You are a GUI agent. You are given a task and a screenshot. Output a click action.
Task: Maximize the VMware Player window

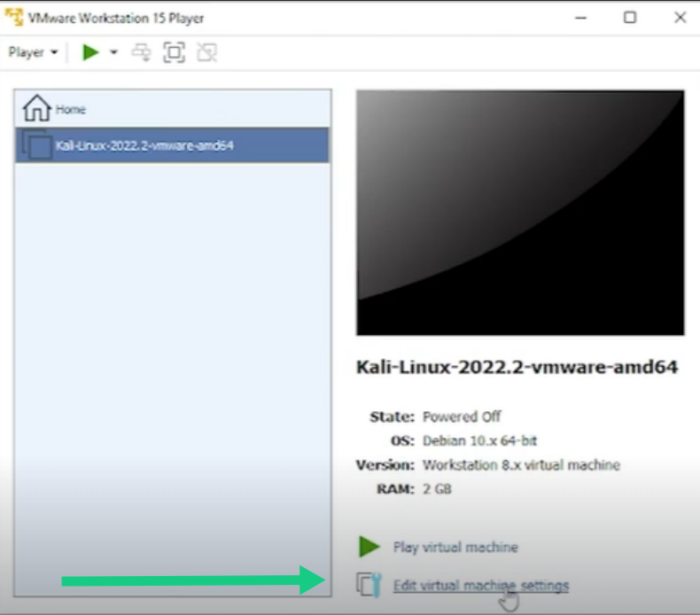630,18
